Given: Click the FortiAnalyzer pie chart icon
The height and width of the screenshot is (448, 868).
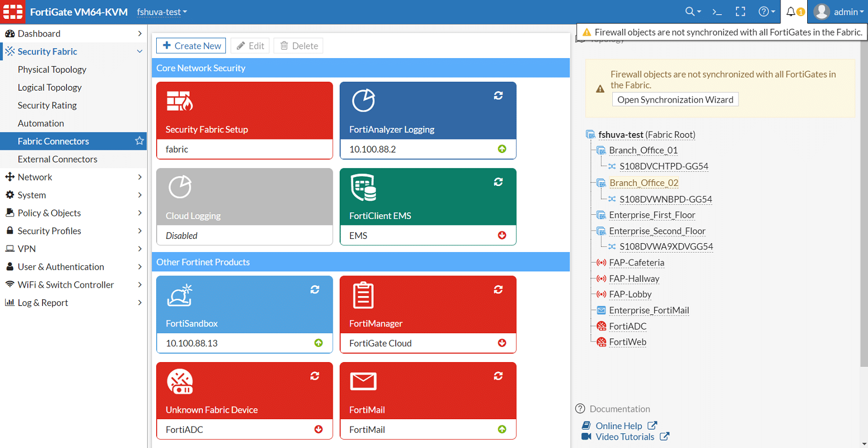Looking at the screenshot, I should coord(363,101).
